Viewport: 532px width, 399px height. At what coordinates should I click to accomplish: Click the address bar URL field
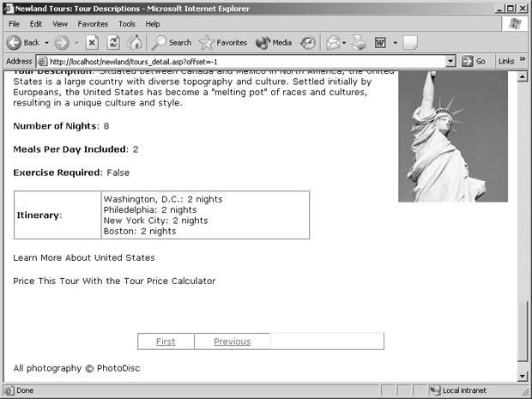point(247,62)
